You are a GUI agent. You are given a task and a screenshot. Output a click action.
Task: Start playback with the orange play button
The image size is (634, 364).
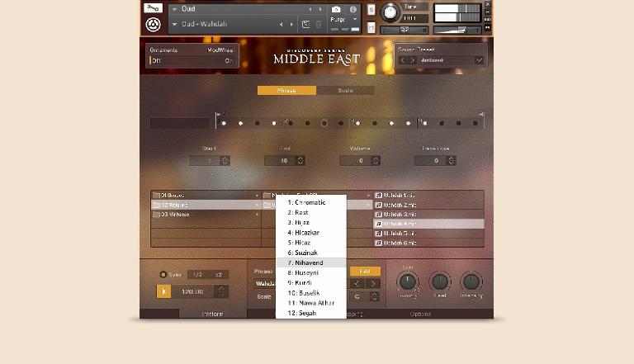tap(163, 291)
